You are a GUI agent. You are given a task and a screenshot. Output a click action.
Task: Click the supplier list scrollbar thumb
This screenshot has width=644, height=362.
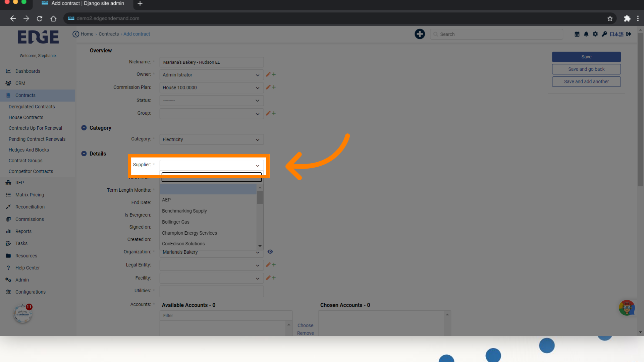pyautogui.click(x=260, y=197)
